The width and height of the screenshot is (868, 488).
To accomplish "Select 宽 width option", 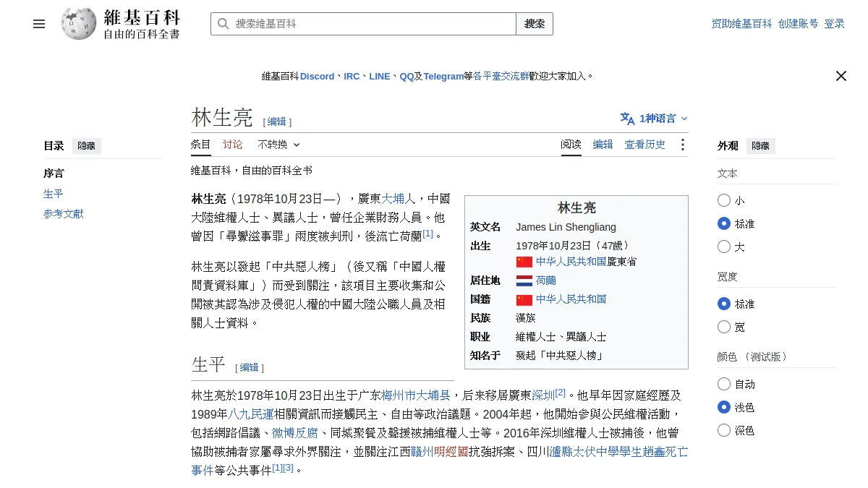I will coord(724,327).
